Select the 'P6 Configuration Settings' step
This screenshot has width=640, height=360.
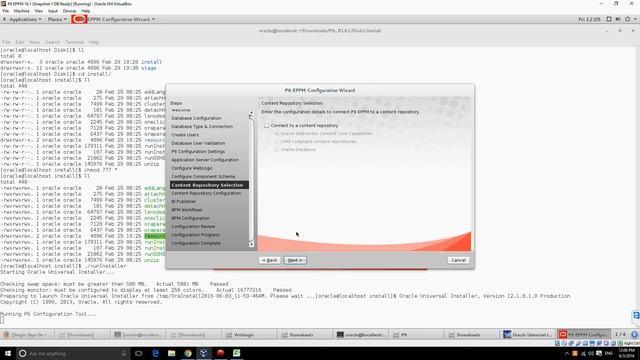[x=198, y=151]
